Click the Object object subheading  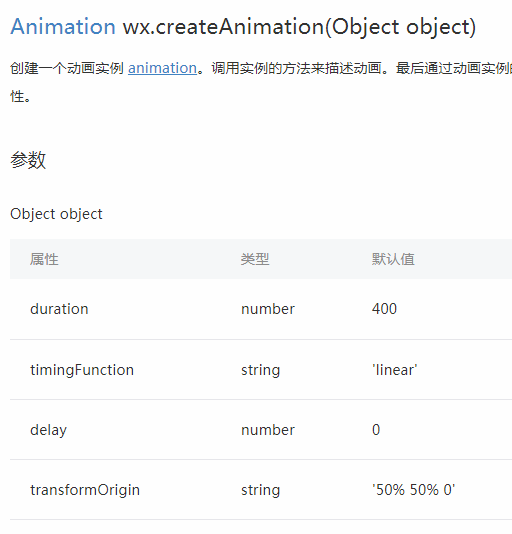coord(56,214)
